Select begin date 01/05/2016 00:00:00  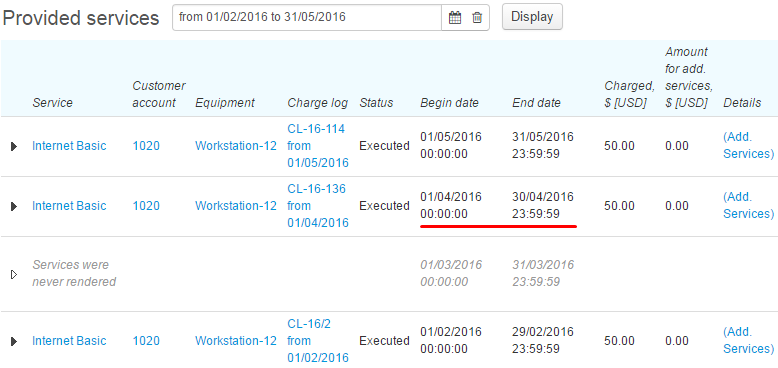(451, 145)
